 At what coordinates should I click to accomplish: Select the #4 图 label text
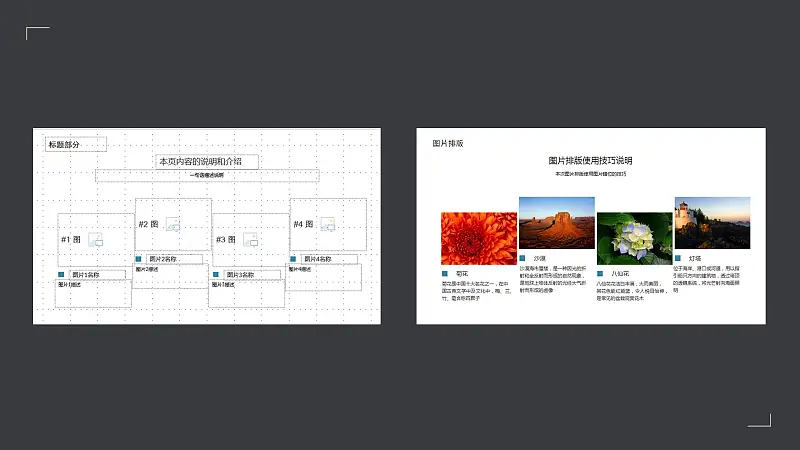pyautogui.click(x=303, y=224)
